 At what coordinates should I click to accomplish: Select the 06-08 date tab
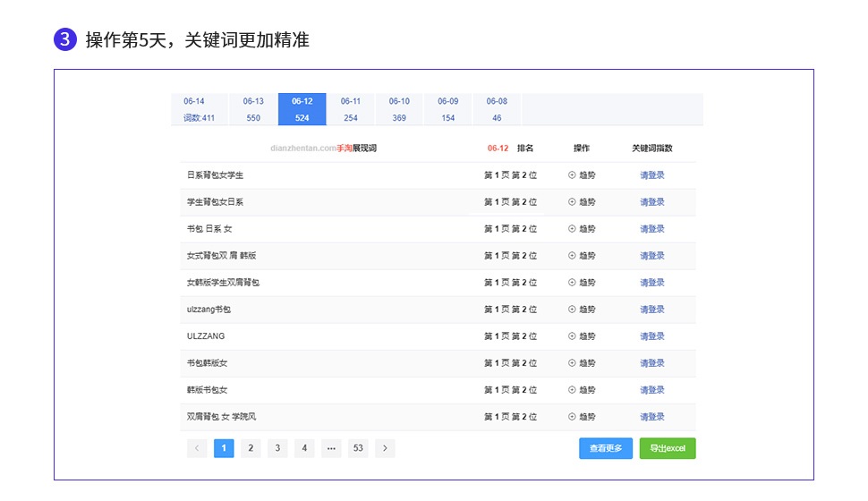pyautogui.click(x=497, y=109)
